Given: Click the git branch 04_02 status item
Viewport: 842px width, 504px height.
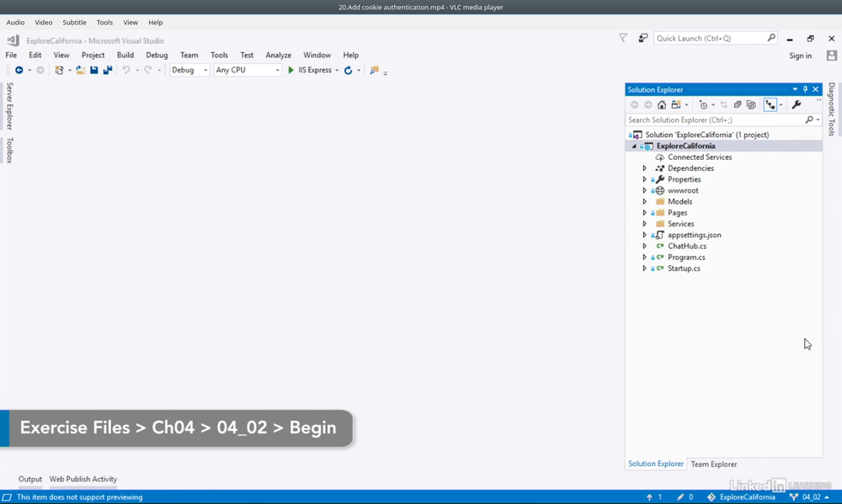Looking at the screenshot, I should coord(808,497).
